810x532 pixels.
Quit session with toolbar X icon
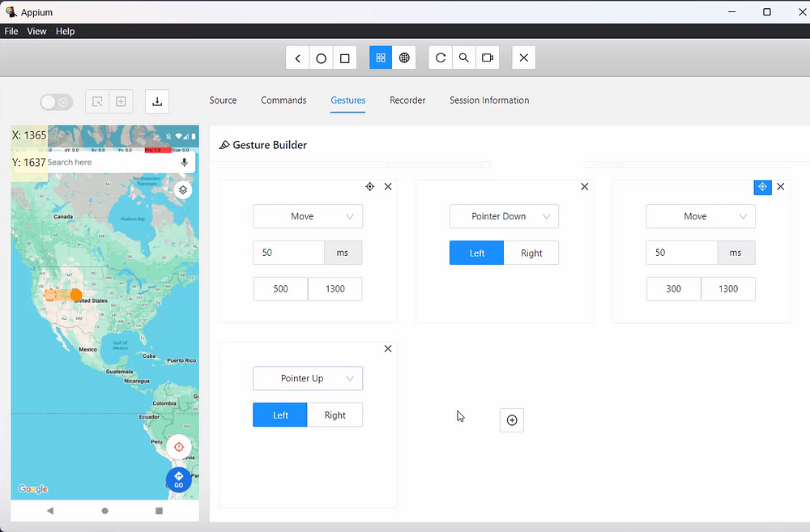[524, 57]
